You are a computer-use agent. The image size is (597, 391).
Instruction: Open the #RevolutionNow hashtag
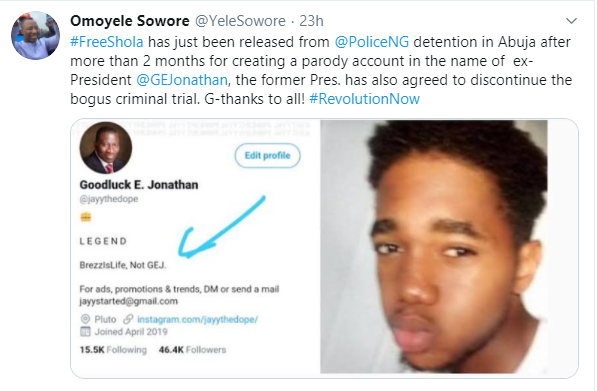[364, 99]
